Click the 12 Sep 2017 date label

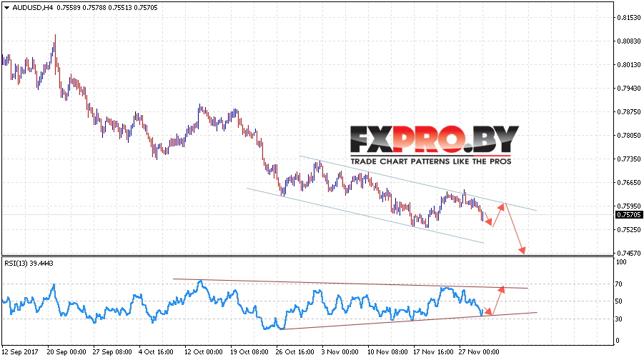(20, 352)
